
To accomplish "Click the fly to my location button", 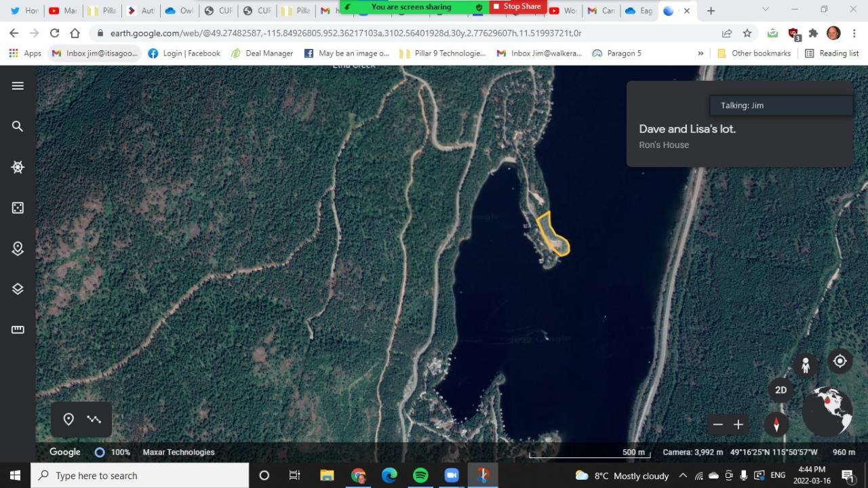I will pos(840,361).
